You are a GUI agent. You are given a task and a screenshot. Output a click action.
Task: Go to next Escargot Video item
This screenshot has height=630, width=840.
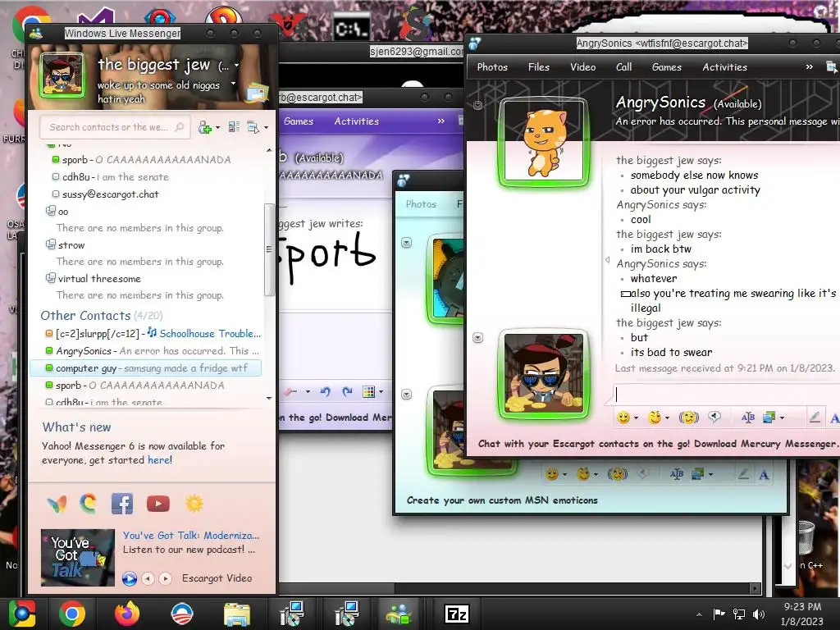pos(166,578)
